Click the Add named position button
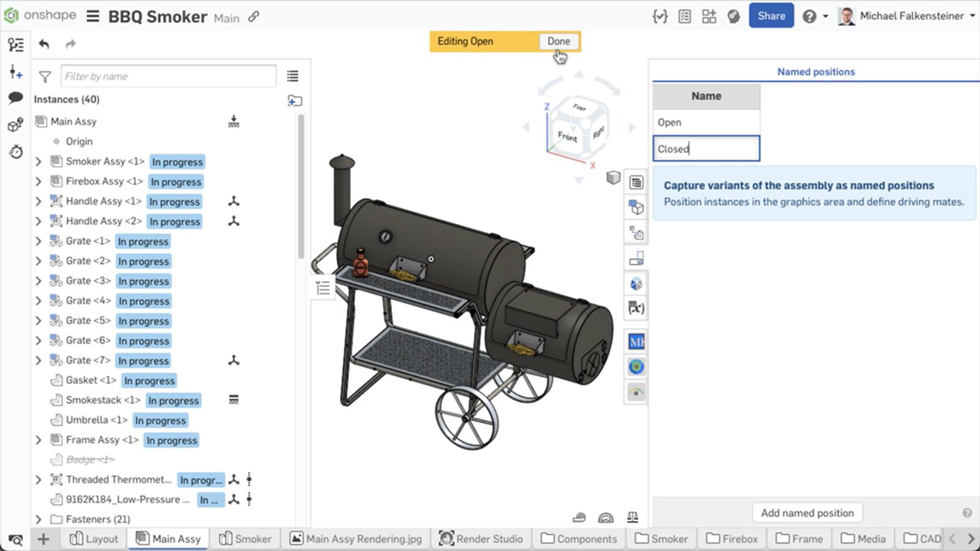Image resolution: width=980 pixels, height=551 pixels. click(x=807, y=513)
